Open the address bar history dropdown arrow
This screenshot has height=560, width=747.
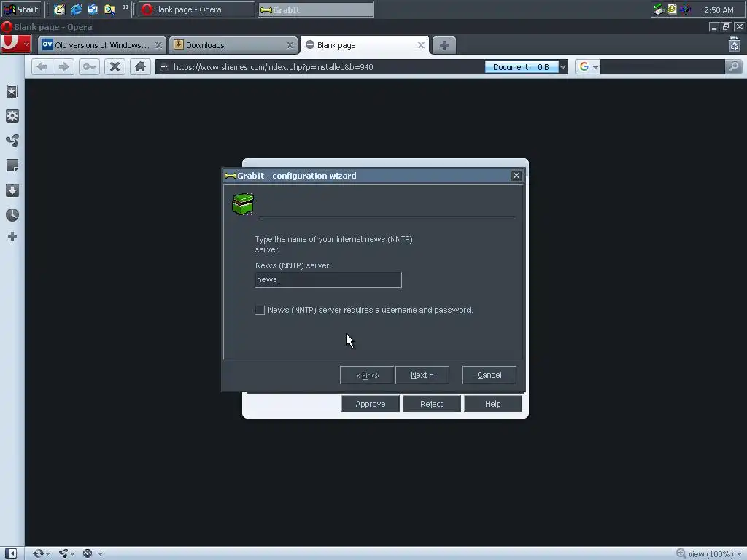562,67
